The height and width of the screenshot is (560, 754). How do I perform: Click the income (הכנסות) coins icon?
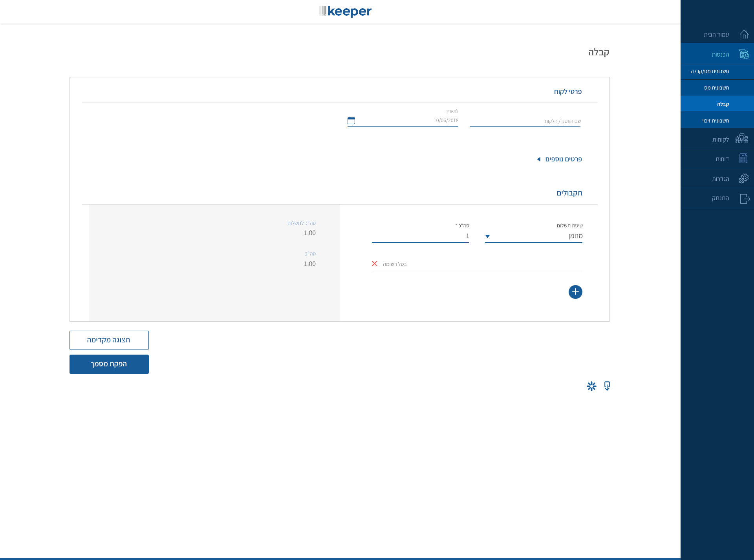click(x=743, y=54)
